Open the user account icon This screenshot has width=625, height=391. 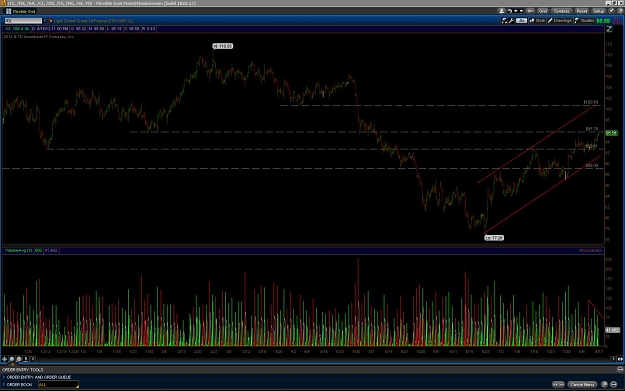point(501,11)
